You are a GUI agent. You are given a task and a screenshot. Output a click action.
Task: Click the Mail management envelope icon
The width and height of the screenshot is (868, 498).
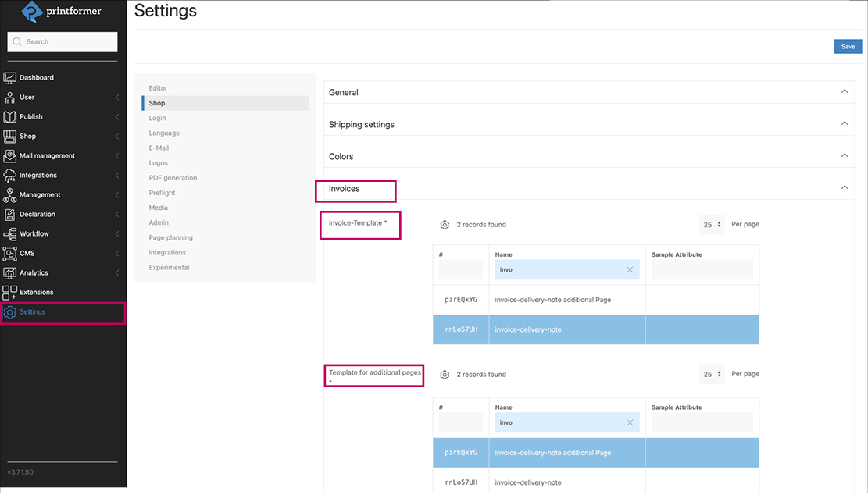pos(9,155)
